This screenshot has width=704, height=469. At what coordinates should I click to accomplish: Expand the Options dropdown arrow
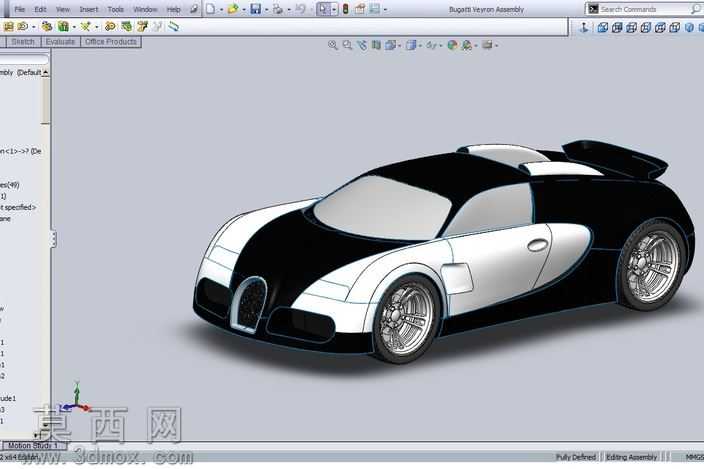[385, 9]
